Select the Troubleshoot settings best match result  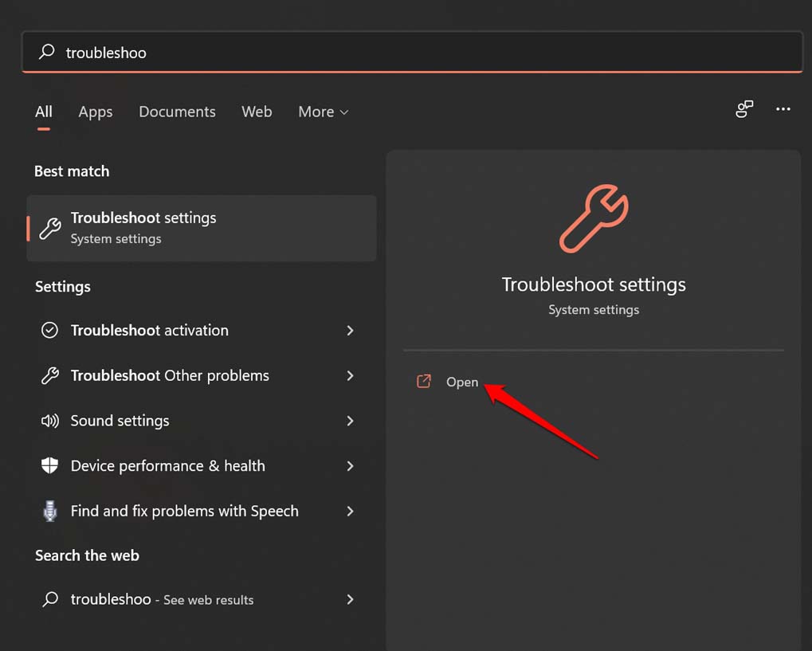pyautogui.click(x=201, y=228)
